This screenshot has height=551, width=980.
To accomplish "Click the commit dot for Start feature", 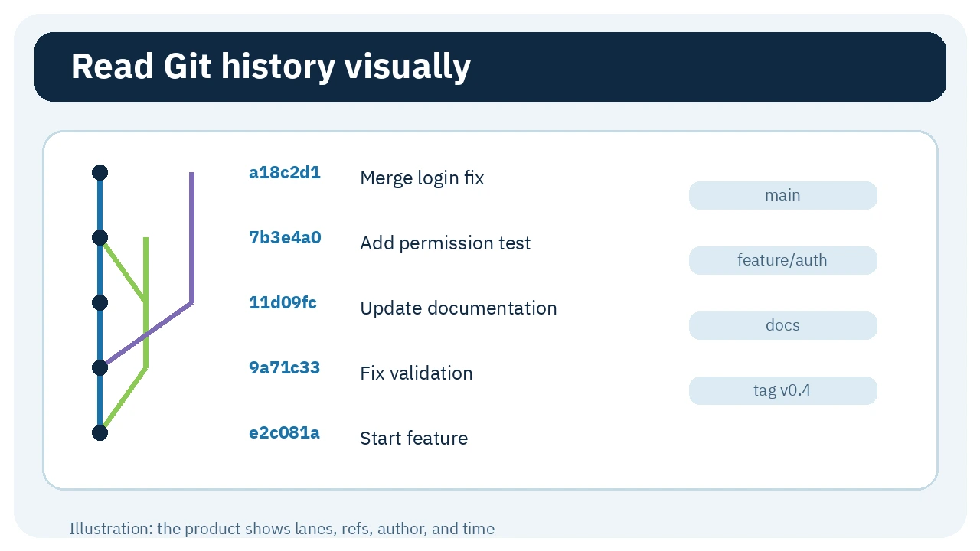I will point(100,433).
